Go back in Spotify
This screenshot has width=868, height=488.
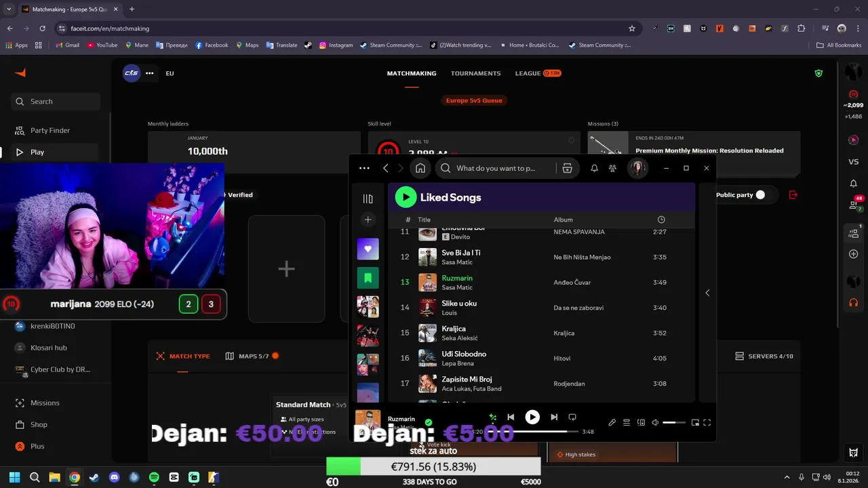386,168
